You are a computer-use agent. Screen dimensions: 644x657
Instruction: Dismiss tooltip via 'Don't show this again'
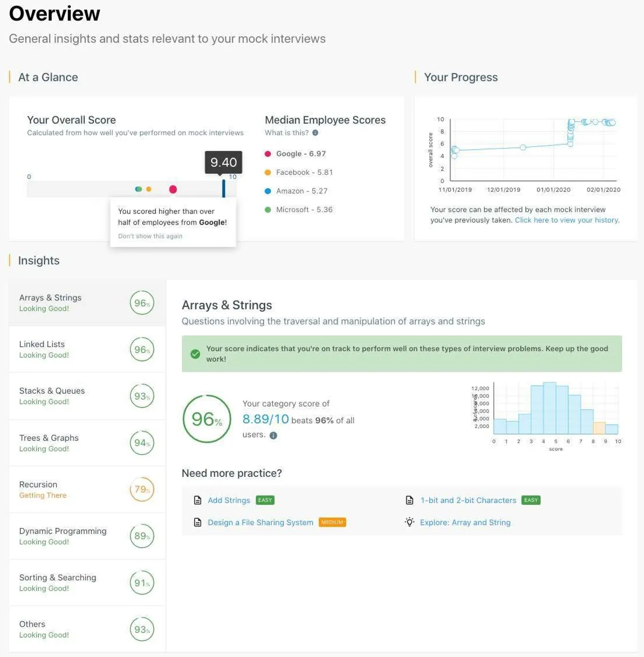click(x=150, y=236)
